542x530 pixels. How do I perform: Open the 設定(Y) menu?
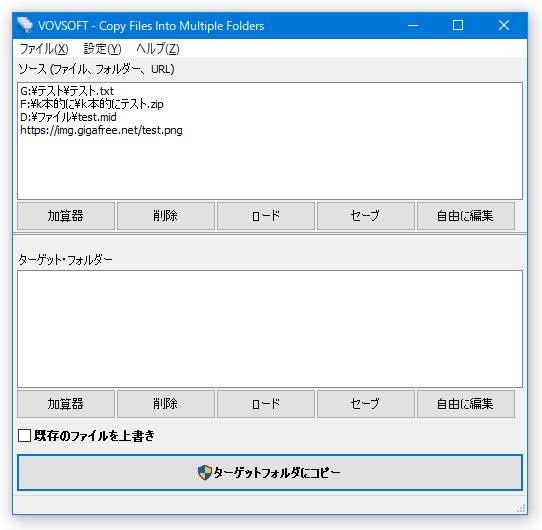(x=102, y=49)
